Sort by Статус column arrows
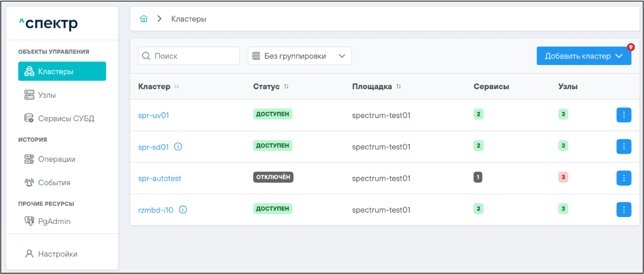This screenshot has height=274, width=644. (x=286, y=87)
